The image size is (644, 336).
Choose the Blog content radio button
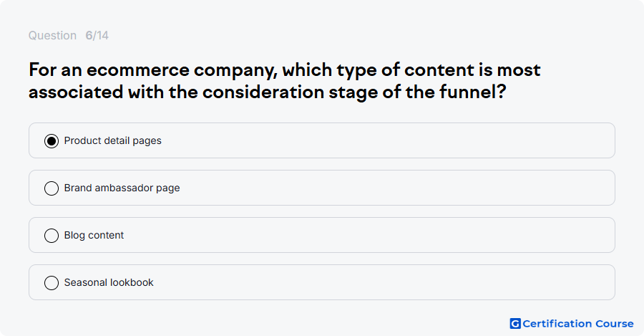pos(52,236)
